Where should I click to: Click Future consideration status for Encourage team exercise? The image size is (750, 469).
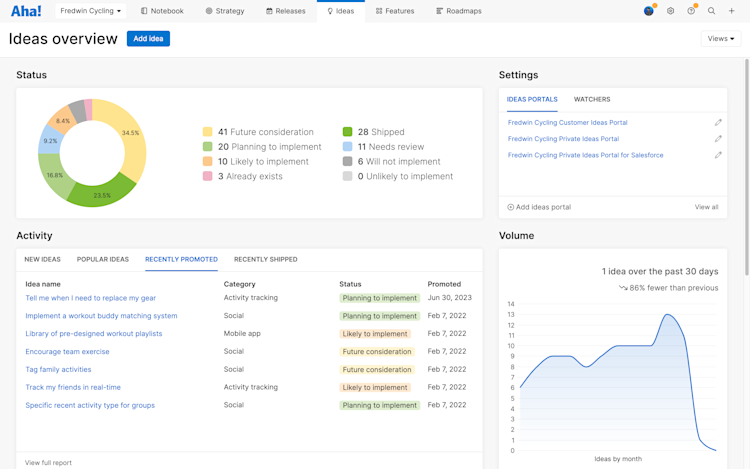coord(376,351)
